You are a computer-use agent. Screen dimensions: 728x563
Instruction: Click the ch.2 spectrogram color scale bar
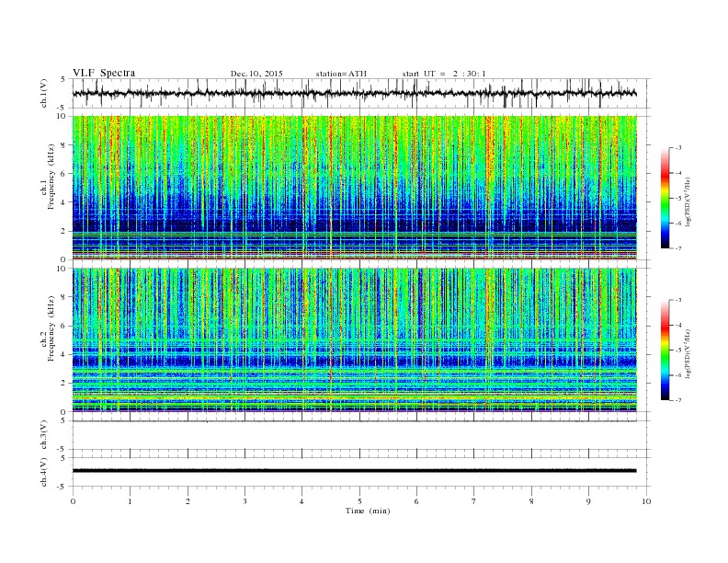tap(665, 350)
